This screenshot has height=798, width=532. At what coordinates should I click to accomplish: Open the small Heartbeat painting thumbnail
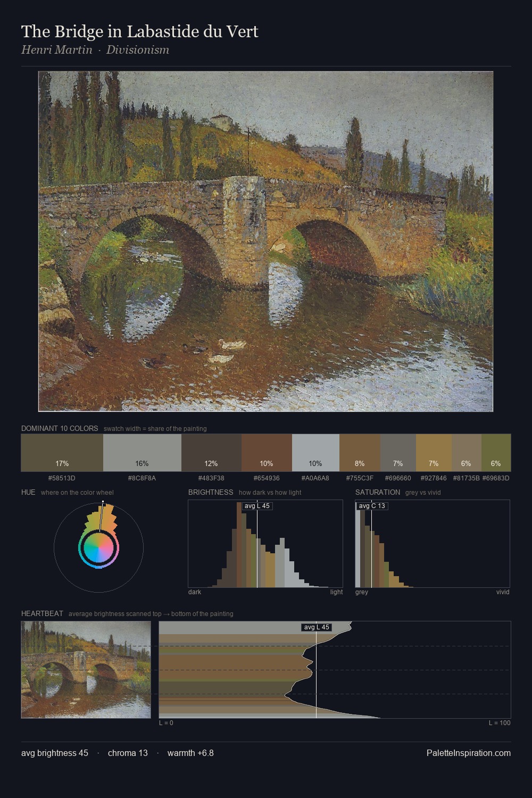click(x=86, y=670)
